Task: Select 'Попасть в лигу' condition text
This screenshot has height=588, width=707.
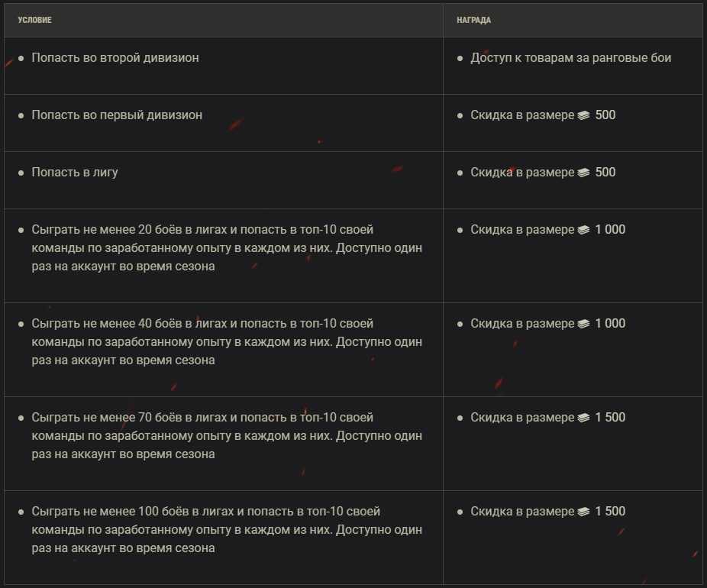Action: (x=75, y=173)
